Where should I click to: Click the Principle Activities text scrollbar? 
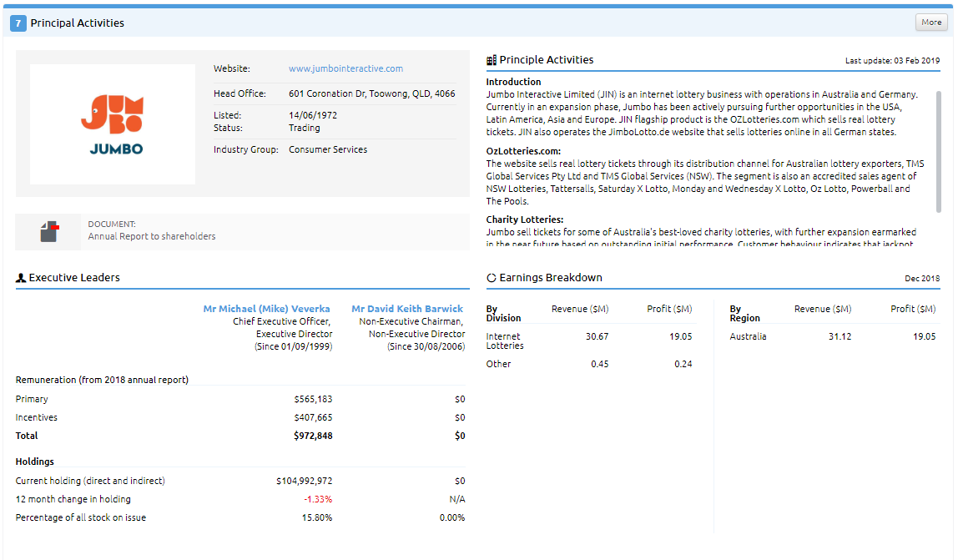click(939, 152)
